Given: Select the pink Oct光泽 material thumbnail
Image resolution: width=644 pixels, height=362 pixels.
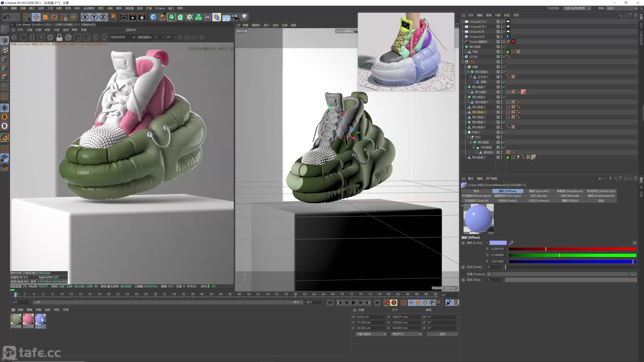Looking at the screenshot, I should pos(28,319).
